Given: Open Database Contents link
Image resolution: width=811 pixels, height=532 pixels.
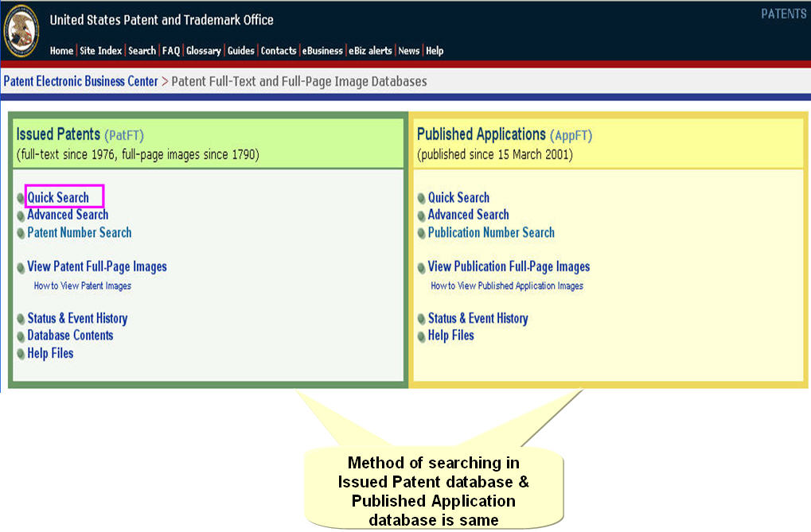Looking at the screenshot, I should [x=70, y=336].
